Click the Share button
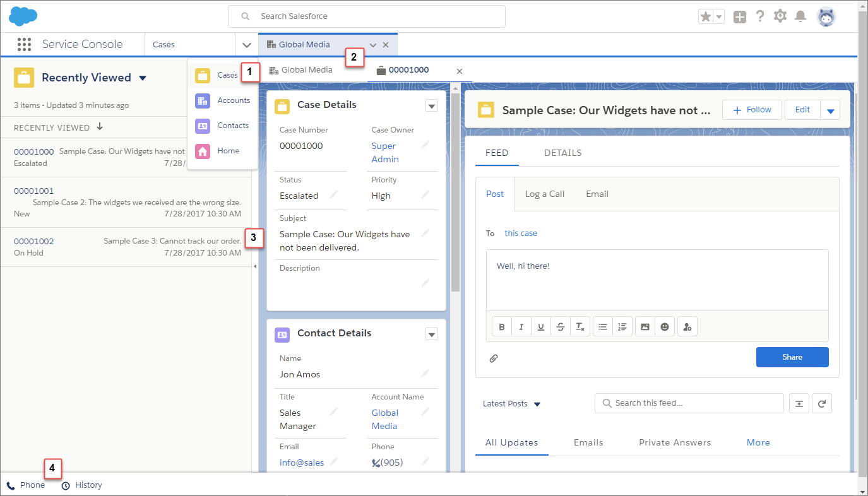This screenshot has width=868, height=496. point(792,357)
